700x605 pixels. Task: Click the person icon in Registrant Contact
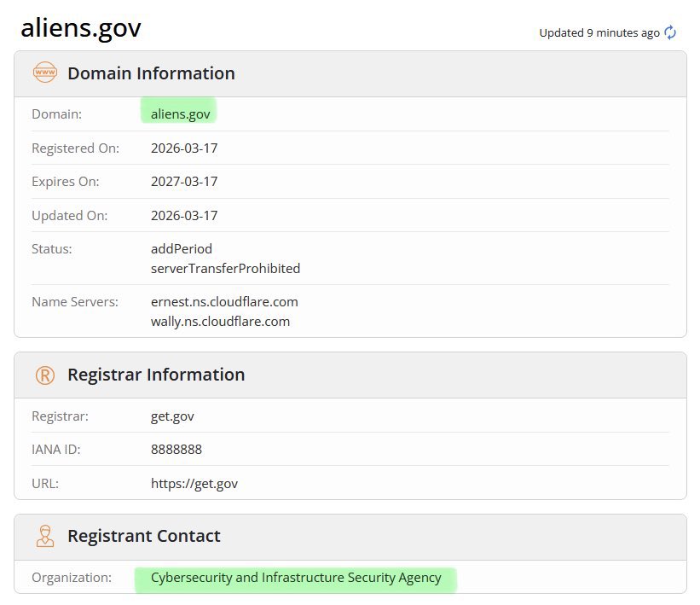coord(44,536)
